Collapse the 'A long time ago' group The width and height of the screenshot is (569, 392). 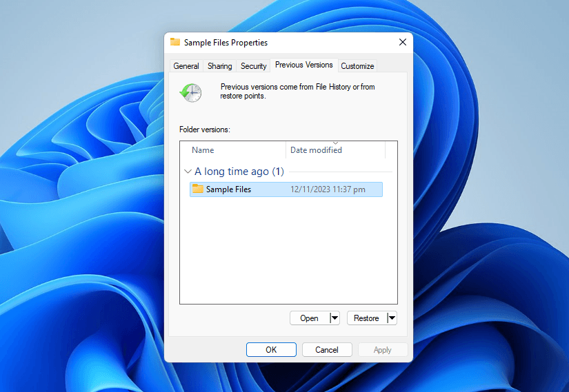[x=188, y=171]
